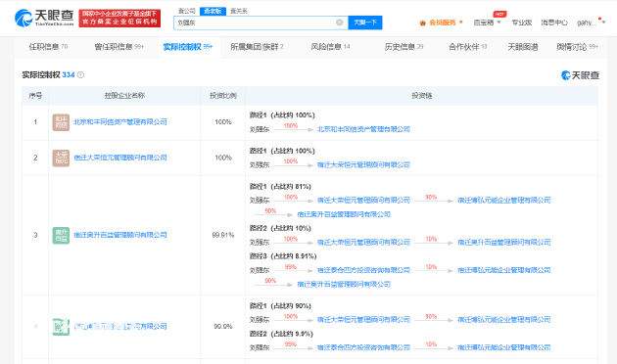The height and width of the screenshot is (364, 617).
Task: Open the 风险信息 tab
Action: coord(330,47)
